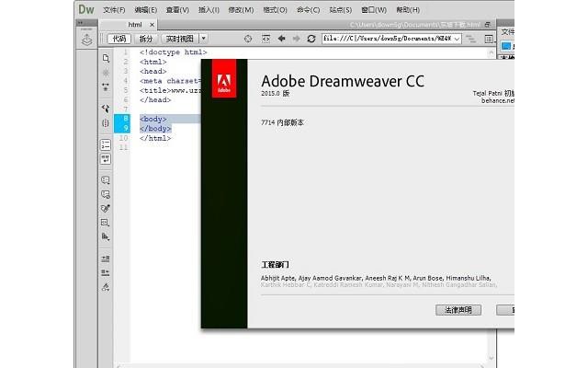Click the Move or Convert CSS icon

tap(106, 236)
